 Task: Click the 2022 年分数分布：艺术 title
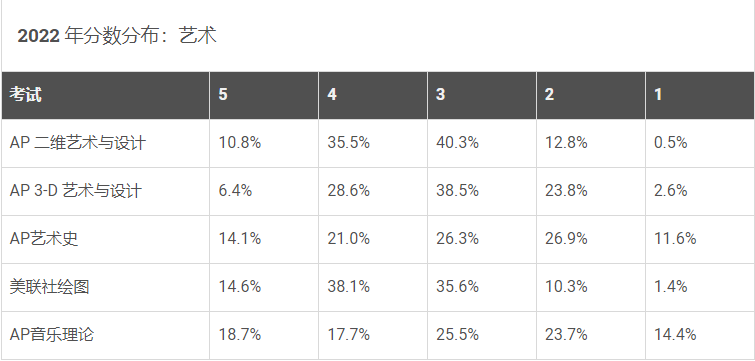(x=117, y=36)
